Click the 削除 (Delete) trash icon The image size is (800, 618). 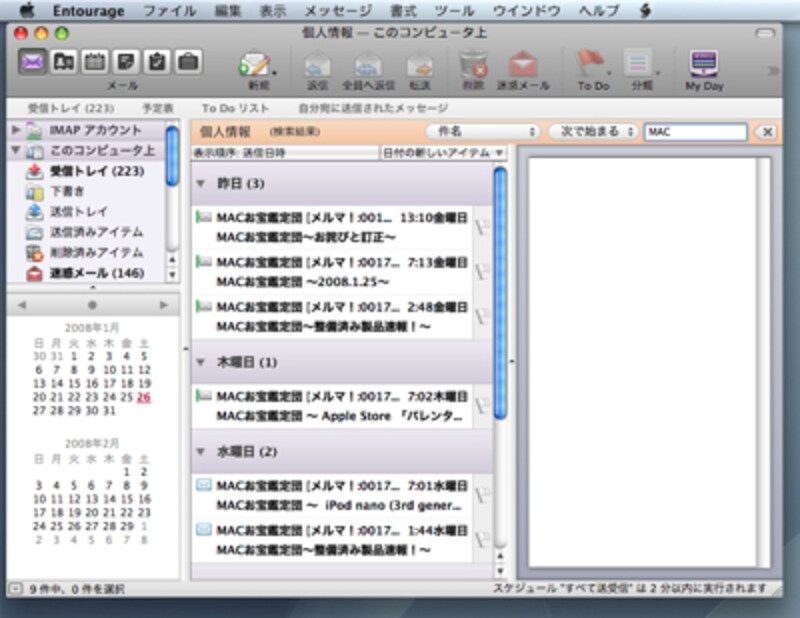472,66
